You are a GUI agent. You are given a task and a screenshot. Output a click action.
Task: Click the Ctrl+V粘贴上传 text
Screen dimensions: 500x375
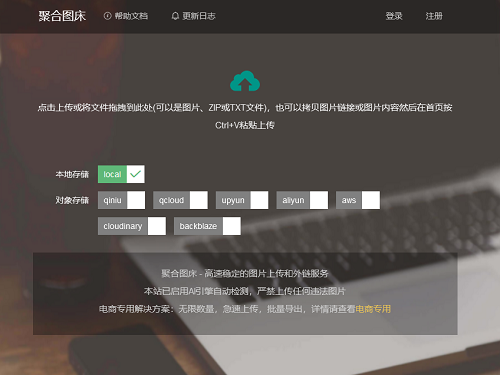pyautogui.click(x=245, y=125)
